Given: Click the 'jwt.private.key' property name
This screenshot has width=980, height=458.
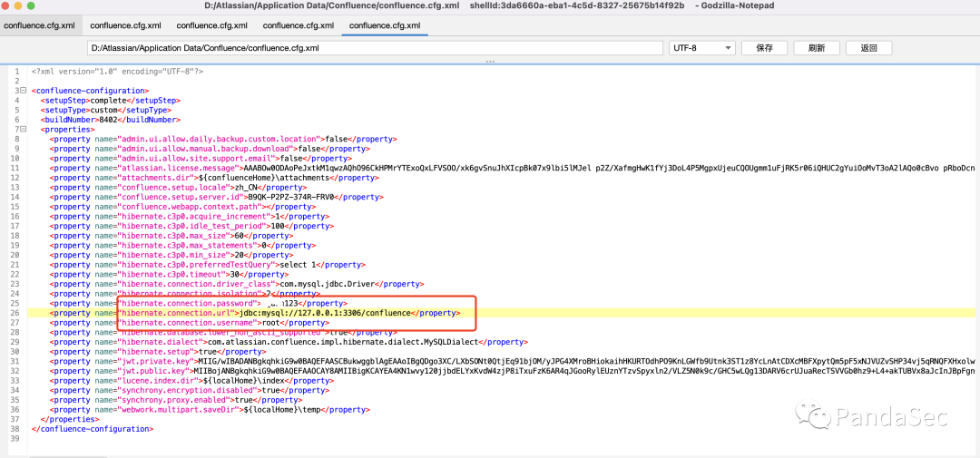Looking at the screenshot, I should pyautogui.click(x=158, y=362).
